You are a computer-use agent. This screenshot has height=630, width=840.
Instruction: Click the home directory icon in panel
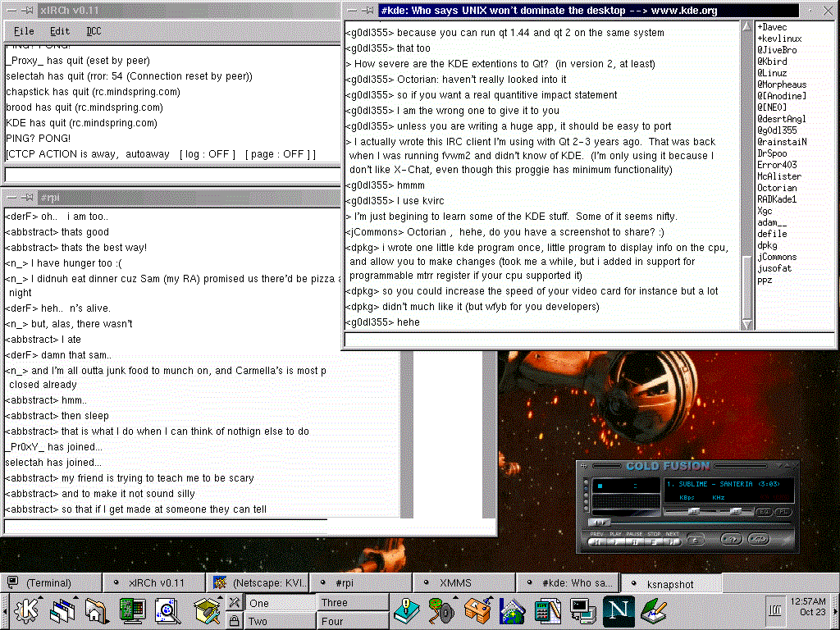coord(96,610)
